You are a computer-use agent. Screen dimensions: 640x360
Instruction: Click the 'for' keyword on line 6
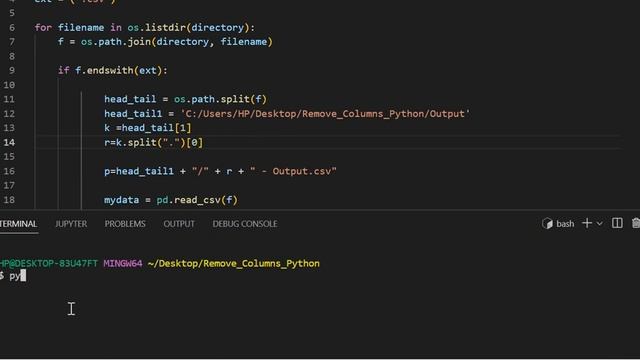(x=43, y=27)
